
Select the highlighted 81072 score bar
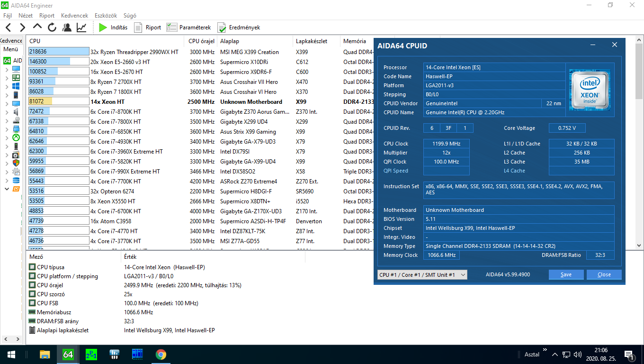pyautogui.click(x=59, y=102)
